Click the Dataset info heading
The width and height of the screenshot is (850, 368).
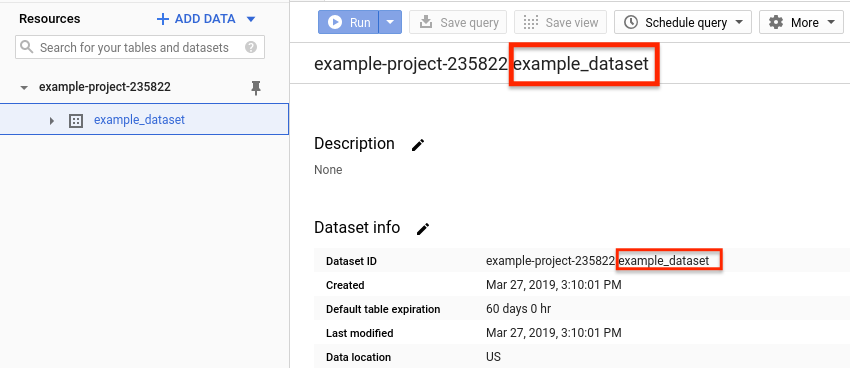(x=357, y=227)
